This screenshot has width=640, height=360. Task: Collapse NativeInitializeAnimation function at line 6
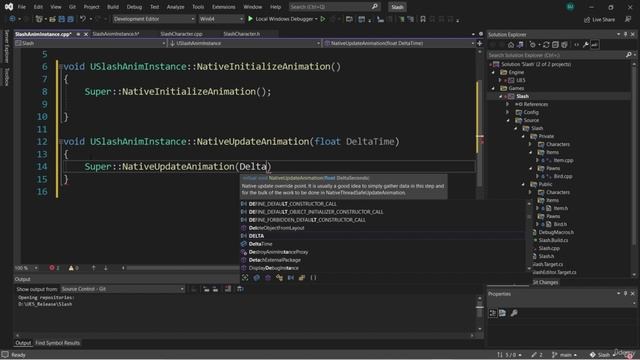point(61,67)
